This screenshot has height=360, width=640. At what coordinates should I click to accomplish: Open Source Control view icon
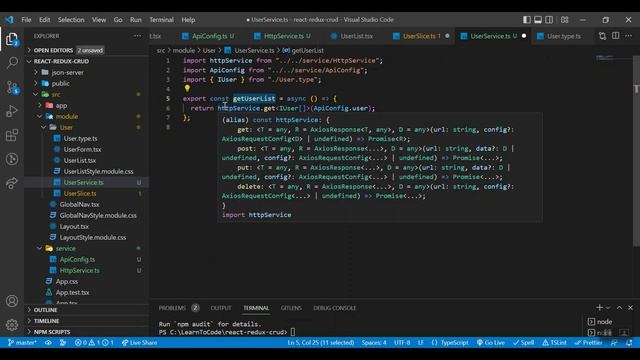click(x=12, y=87)
